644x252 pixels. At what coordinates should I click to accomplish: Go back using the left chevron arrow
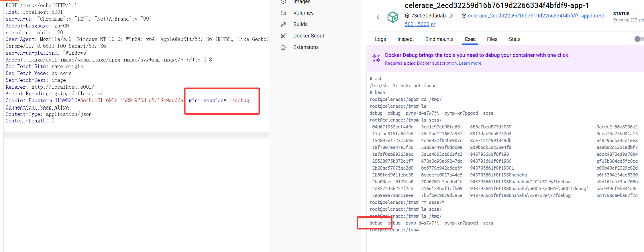coord(378,17)
